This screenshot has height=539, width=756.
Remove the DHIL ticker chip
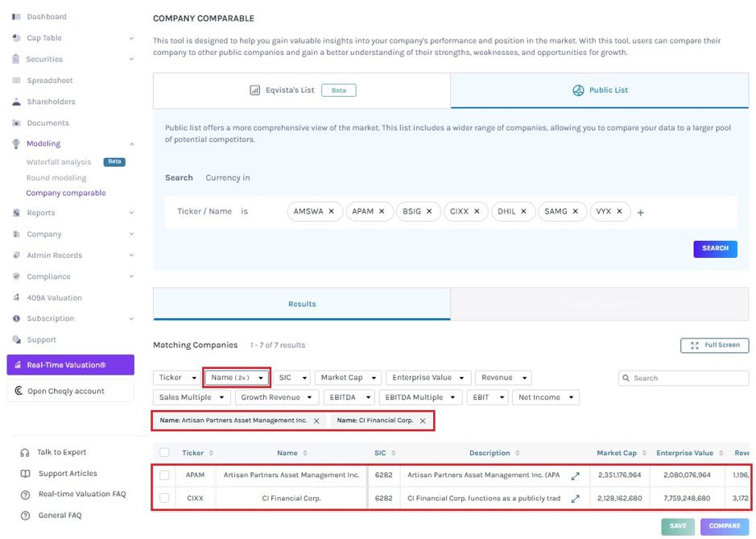click(523, 211)
